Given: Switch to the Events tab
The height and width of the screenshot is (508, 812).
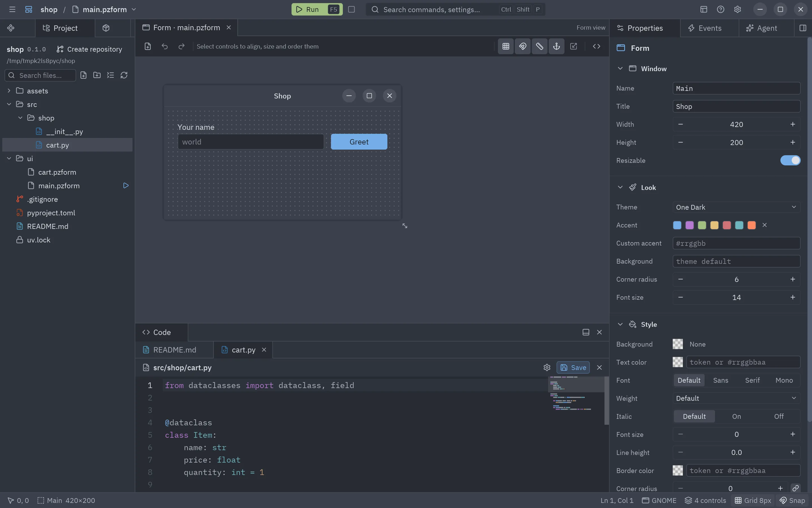Looking at the screenshot, I should [709, 28].
